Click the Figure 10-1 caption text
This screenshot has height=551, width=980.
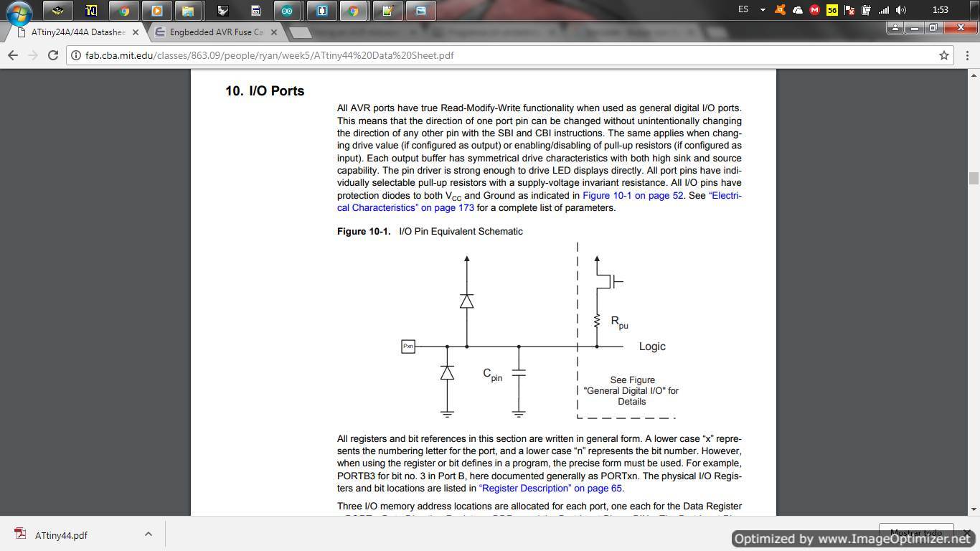430,231
